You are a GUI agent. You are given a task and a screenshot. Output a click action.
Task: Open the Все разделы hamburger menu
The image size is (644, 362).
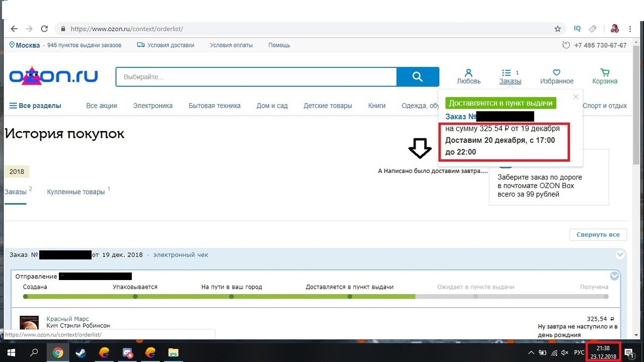point(35,106)
